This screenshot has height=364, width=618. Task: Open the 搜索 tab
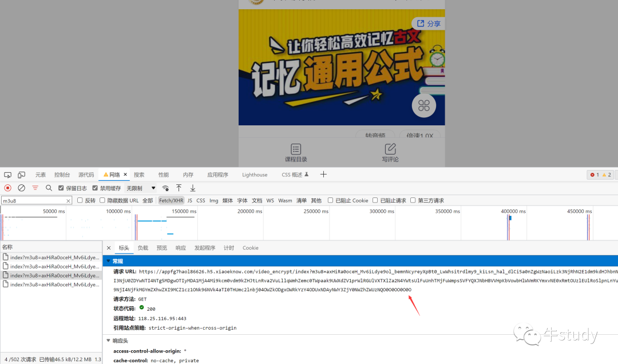pos(139,175)
